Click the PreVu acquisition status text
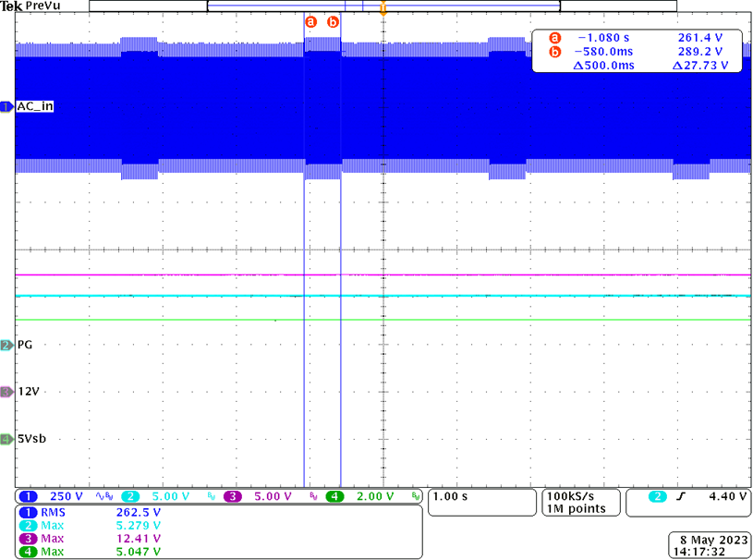753x560 pixels. click(43, 6)
